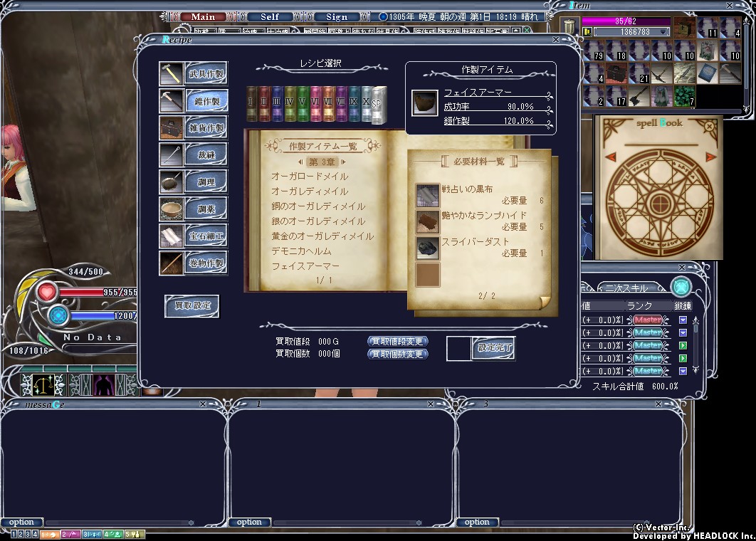Go to next chapter with right arrow by 第3章
Viewport: 756px width, 541px height.
(342, 162)
